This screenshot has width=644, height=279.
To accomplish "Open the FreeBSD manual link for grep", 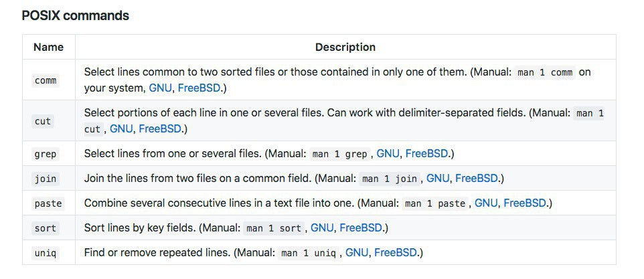I will (428, 154).
